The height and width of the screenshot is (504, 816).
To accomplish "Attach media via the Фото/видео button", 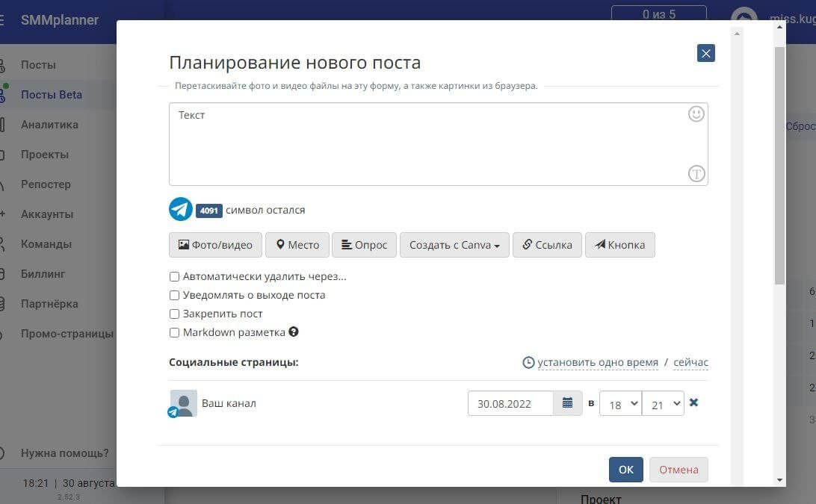I will pos(215,244).
